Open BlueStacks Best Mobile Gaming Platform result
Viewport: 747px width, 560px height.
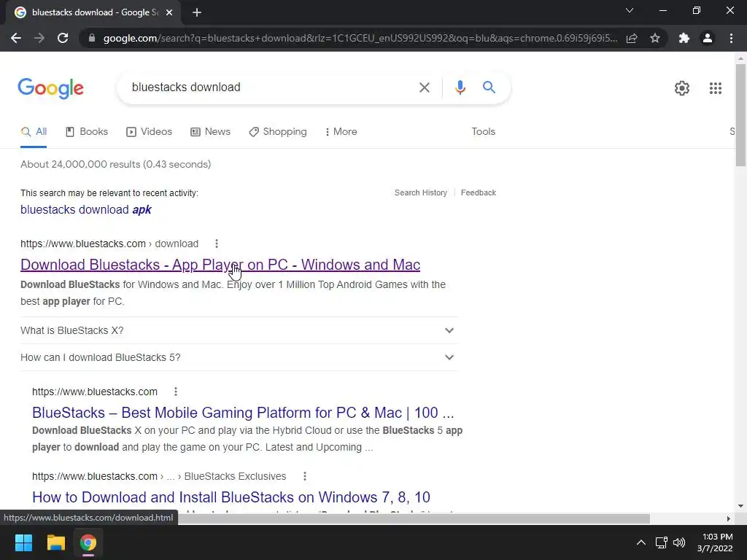pos(243,413)
